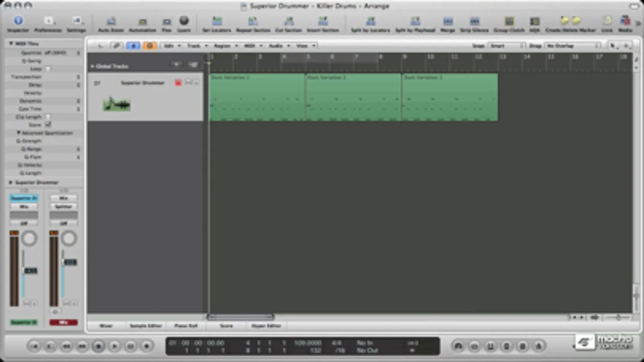Viewport: 644px width, 362px height.
Task: Open the Audio local menu
Action: click(x=279, y=46)
